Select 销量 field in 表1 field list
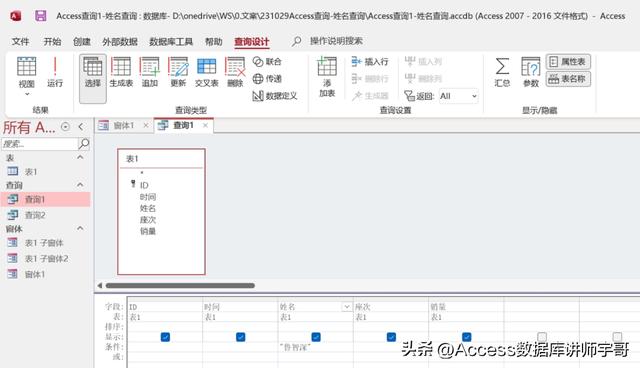This screenshot has height=368, width=640. click(148, 231)
